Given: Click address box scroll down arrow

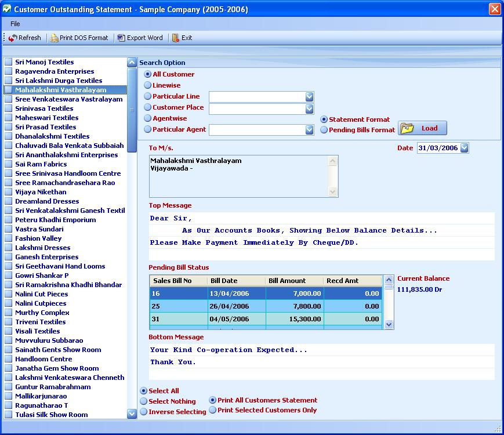Looking at the screenshot, I should [x=333, y=191].
